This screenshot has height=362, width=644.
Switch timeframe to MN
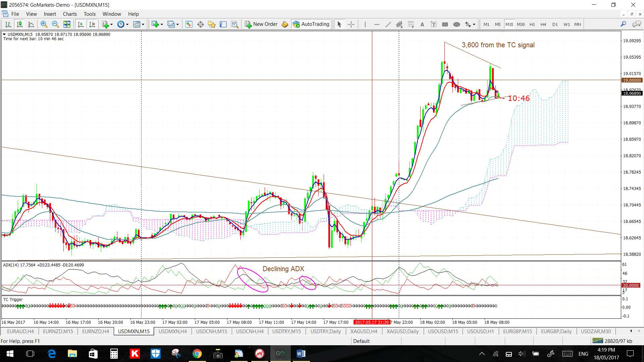[578, 24]
